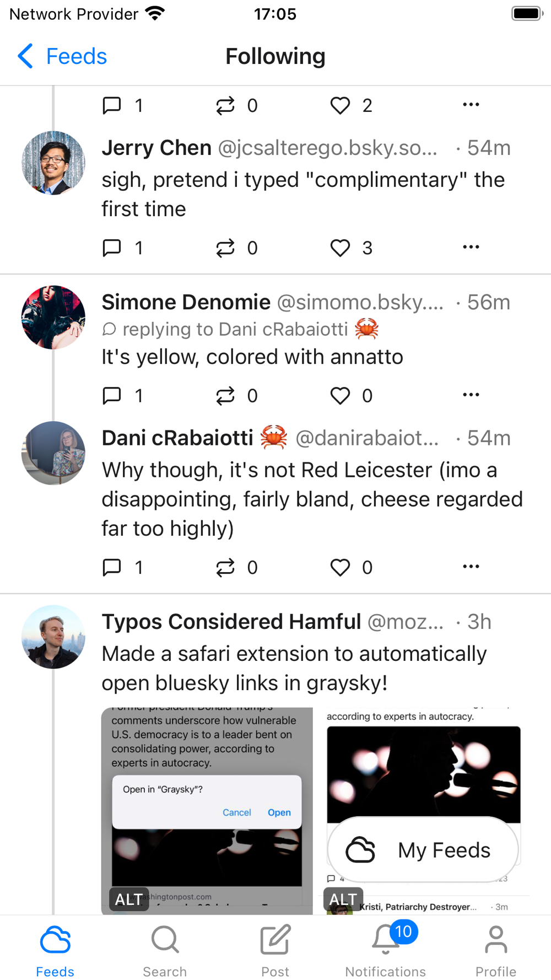Open more options on Jerry Chen's post
The height and width of the screenshot is (980, 551).
tap(471, 247)
